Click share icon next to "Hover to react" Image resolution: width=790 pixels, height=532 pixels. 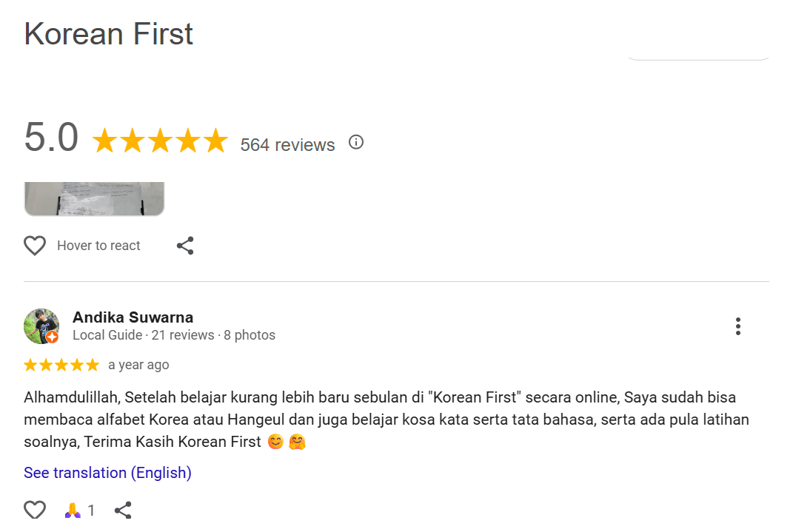185,246
